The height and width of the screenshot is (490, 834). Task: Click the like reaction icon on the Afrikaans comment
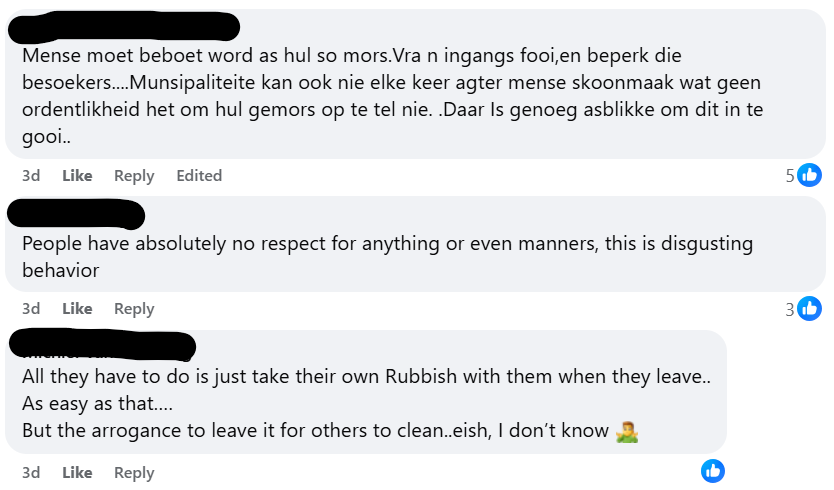[x=810, y=175]
